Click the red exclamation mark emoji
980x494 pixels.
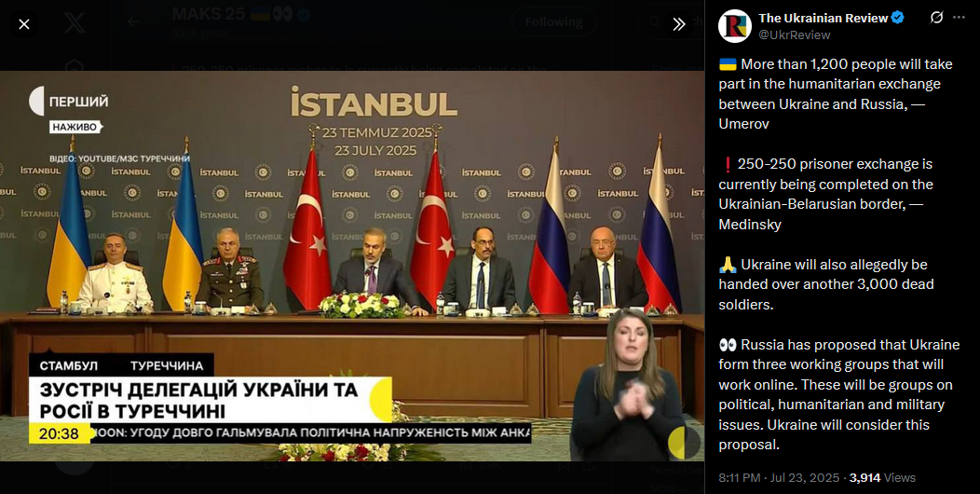click(x=727, y=164)
